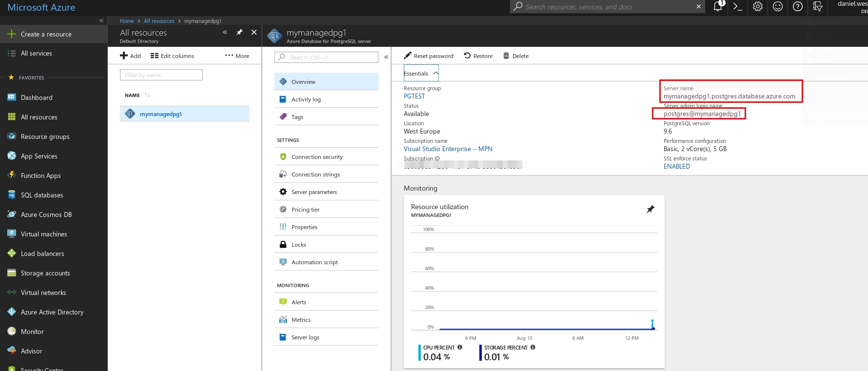Viewport: 868px width, 371px height.
Task: Sort resources by NAME column
Action: coord(138,95)
